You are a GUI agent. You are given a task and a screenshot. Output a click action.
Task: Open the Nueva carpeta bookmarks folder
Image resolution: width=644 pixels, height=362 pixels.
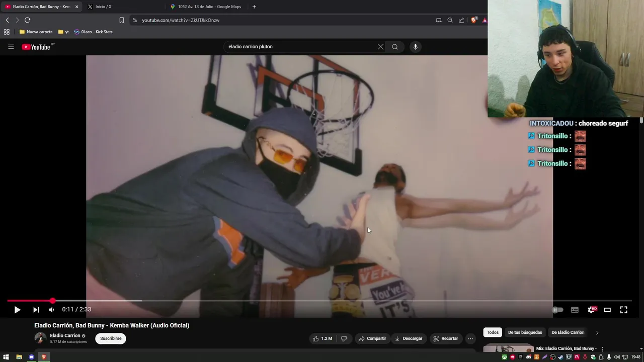36,32
